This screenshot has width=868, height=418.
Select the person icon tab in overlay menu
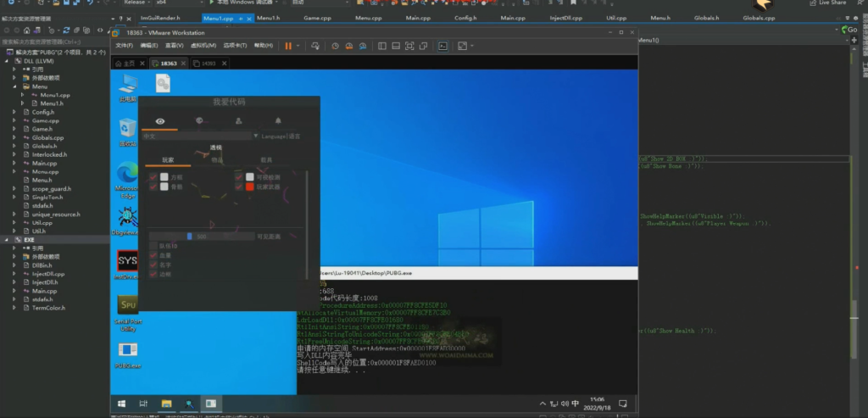238,120
